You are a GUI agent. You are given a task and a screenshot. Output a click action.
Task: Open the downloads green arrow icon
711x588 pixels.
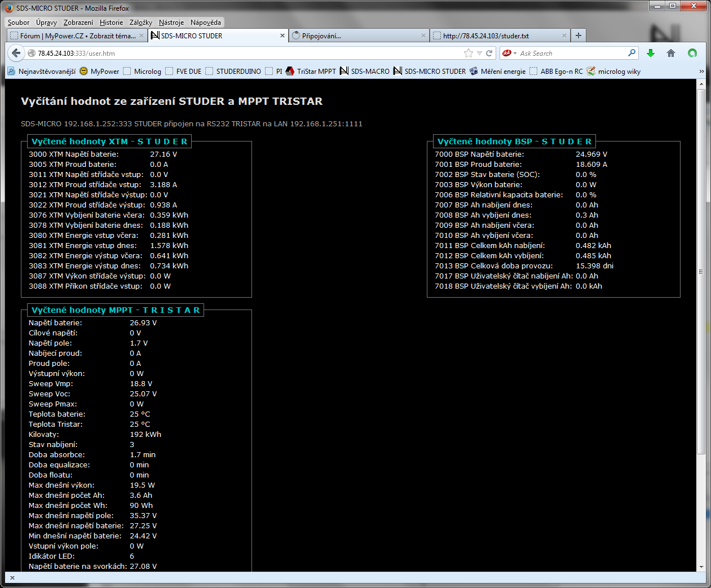(651, 53)
